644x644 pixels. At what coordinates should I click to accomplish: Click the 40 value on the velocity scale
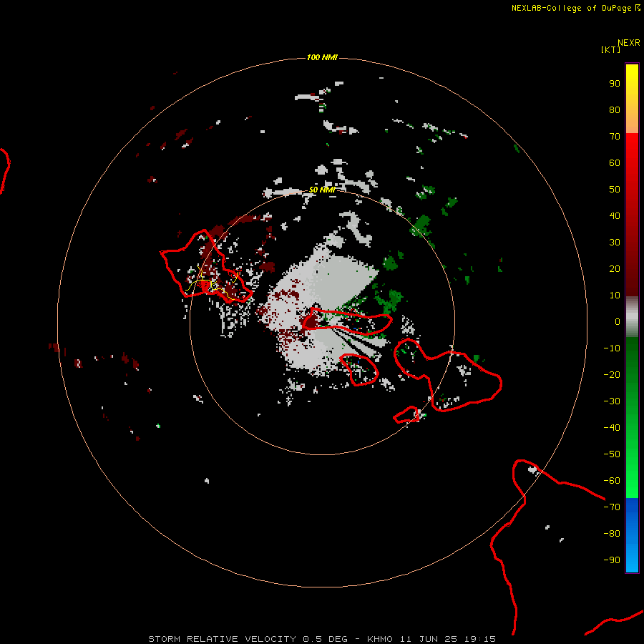(x=615, y=215)
